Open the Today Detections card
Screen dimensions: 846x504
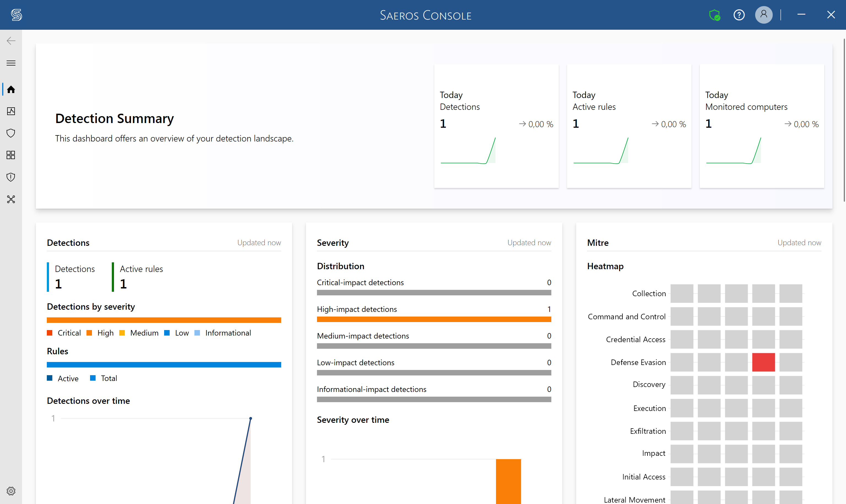pyautogui.click(x=496, y=126)
